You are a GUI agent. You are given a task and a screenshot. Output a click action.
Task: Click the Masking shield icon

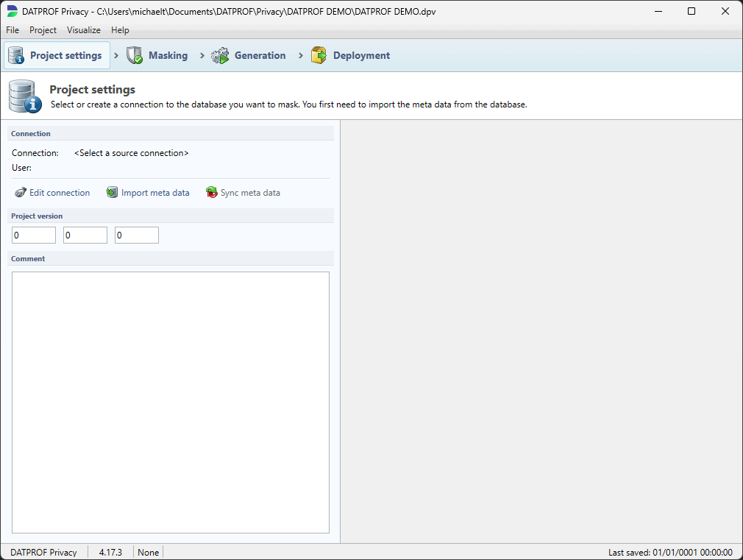135,55
